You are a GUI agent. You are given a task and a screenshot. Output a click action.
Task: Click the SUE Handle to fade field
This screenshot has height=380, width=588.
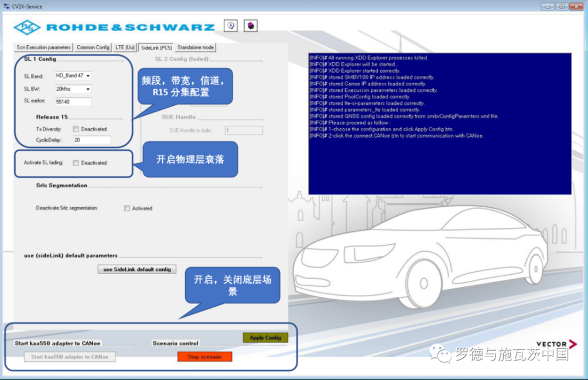(x=244, y=131)
